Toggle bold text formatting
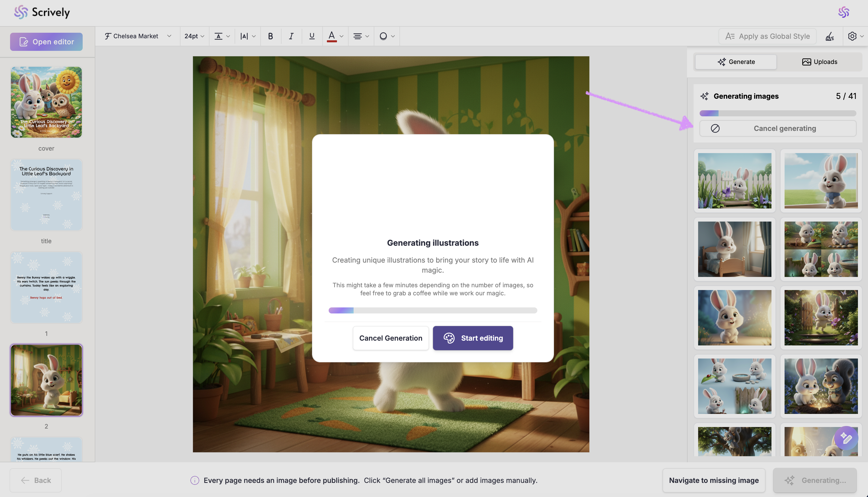 (270, 36)
